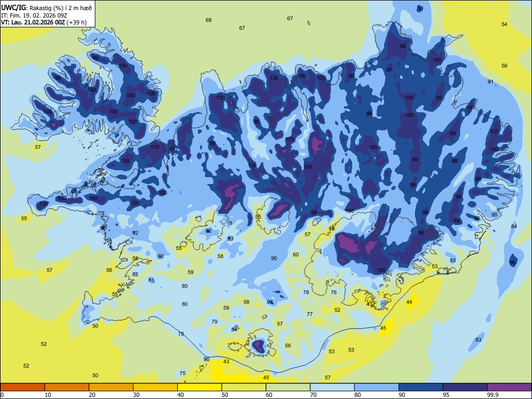Click the humidity value 93 on the map

[x=230, y=238]
